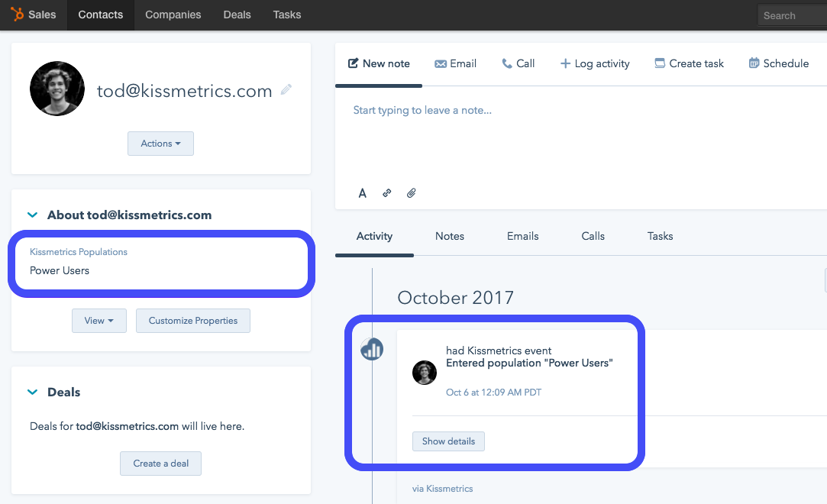Open the Deals nav item
Viewport: 827px width, 504px height.
pyautogui.click(x=237, y=15)
